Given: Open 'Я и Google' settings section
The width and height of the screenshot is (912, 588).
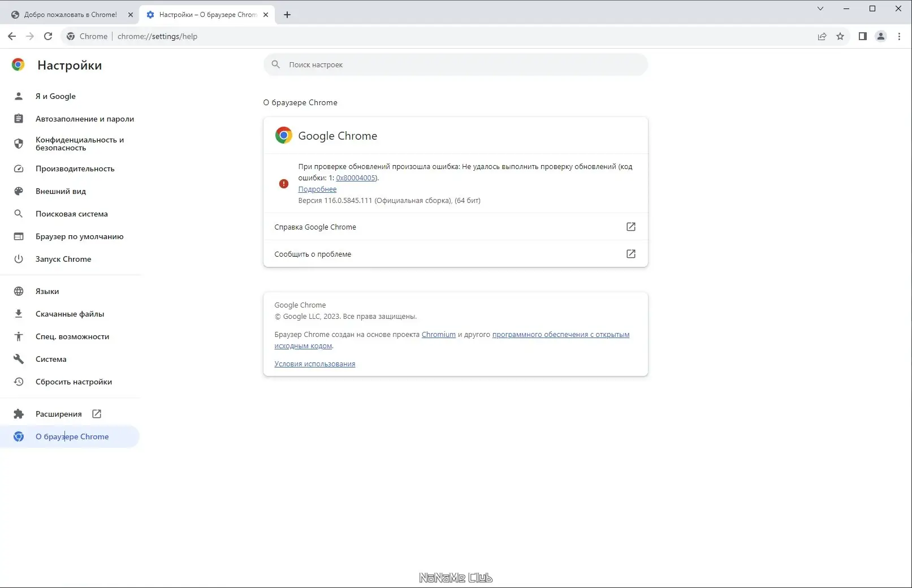Looking at the screenshot, I should [x=70, y=96].
